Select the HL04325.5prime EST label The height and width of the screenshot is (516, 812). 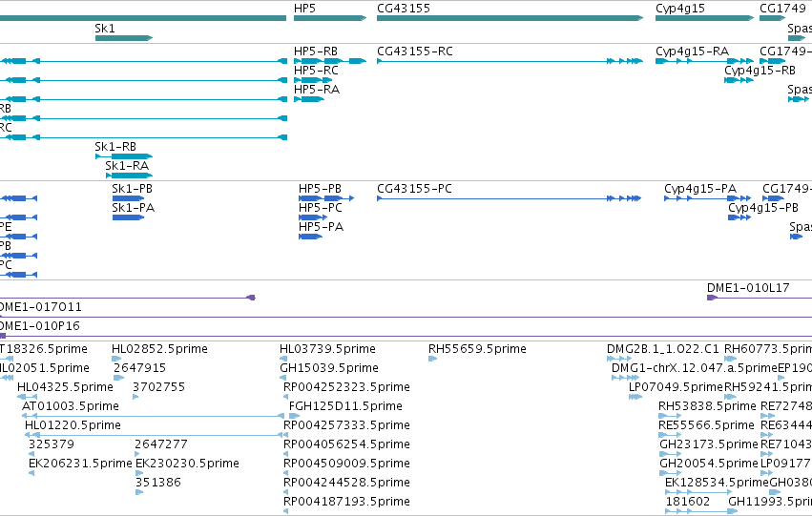65,387
